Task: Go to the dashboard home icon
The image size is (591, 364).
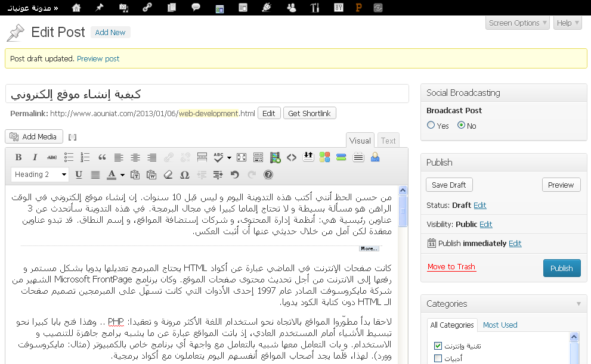Action: pos(76,8)
